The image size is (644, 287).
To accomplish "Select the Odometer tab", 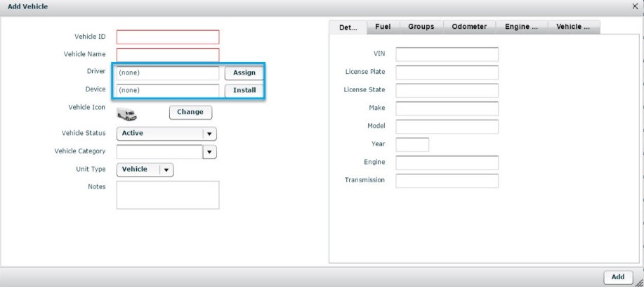I will [x=469, y=27].
